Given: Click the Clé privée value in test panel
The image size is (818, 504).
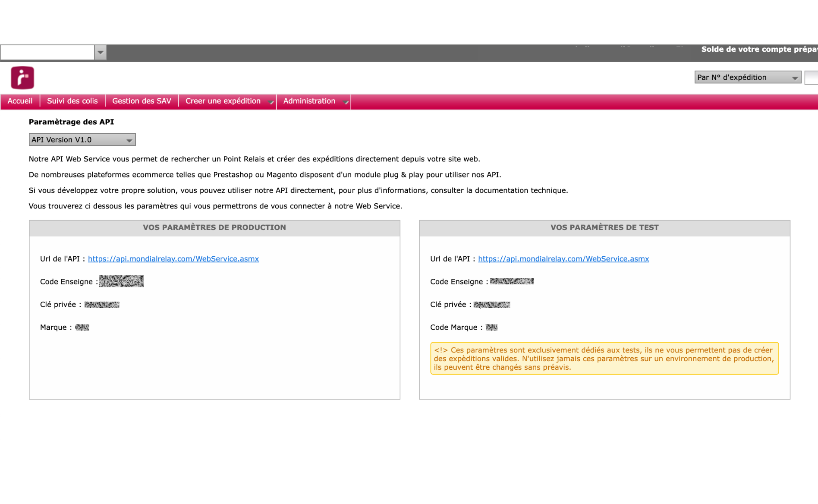Looking at the screenshot, I should pyautogui.click(x=491, y=304).
